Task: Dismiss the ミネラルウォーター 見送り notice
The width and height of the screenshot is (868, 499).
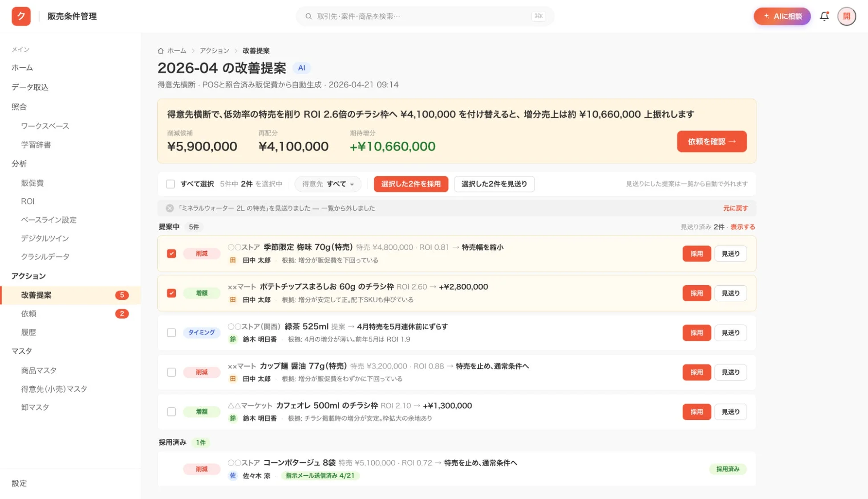Action: [x=170, y=208]
